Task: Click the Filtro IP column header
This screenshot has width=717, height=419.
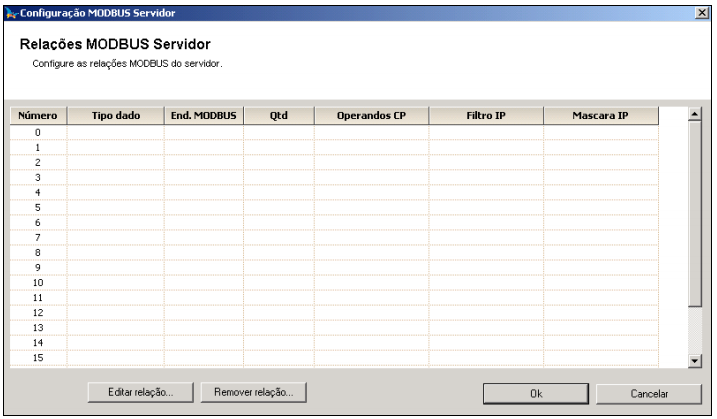Action: pos(486,116)
